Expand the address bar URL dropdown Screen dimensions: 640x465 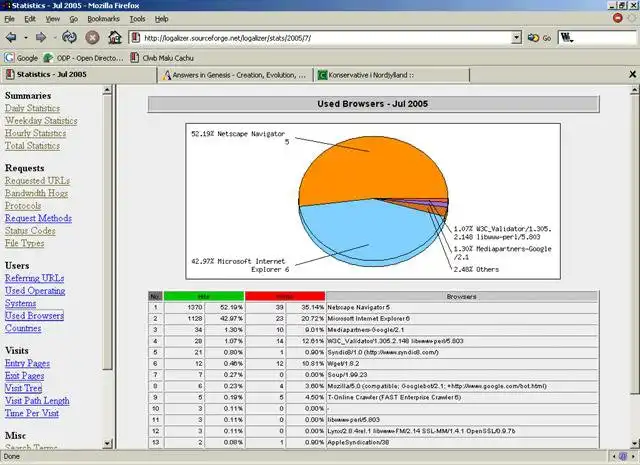[x=517, y=38]
